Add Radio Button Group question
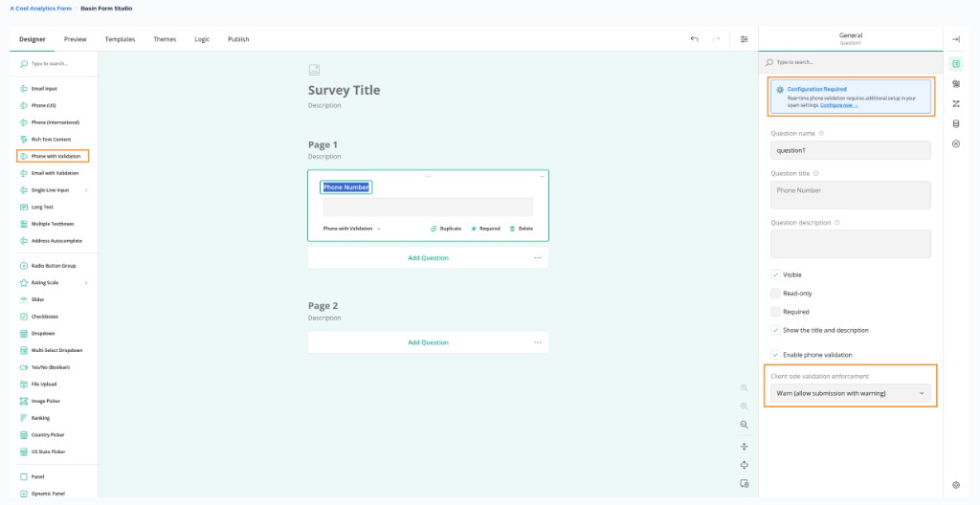The height and width of the screenshot is (505, 980). pos(54,266)
